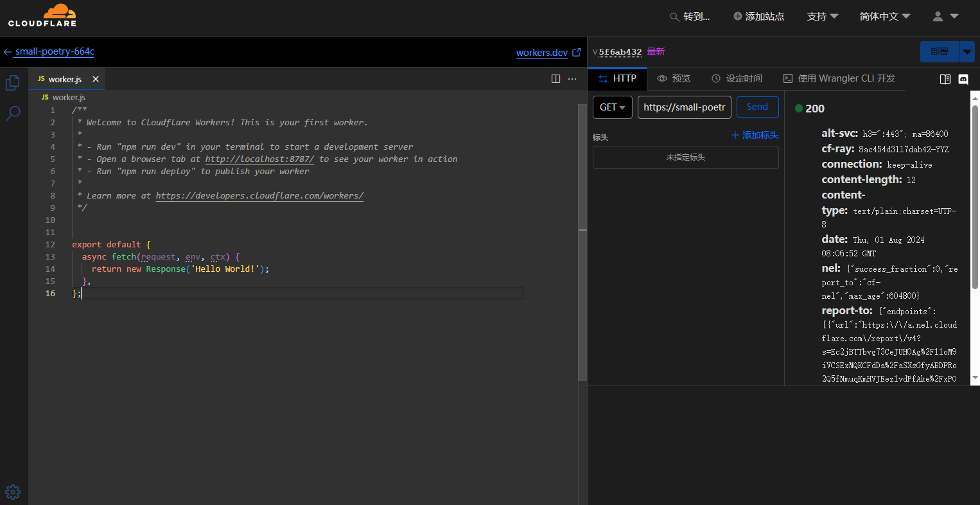Click the 标头 headers label
Image resolution: width=980 pixels, height=505 pixels.
coord(600,137)
